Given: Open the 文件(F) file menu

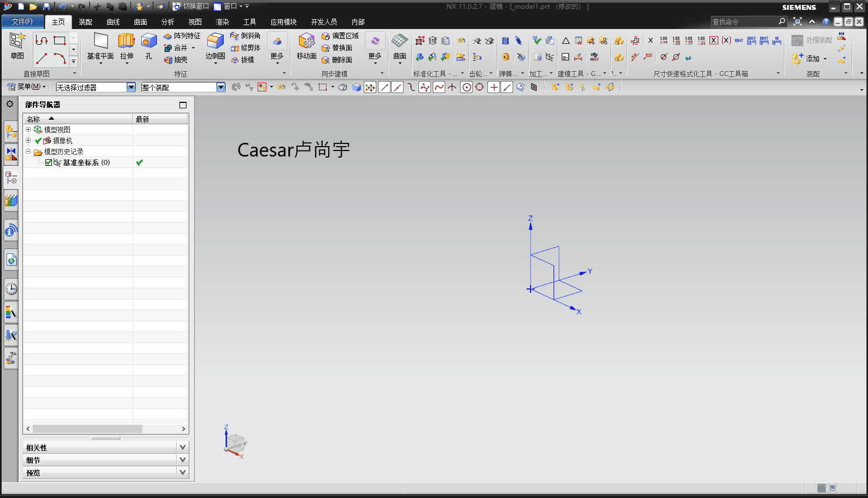Looking at the screenshot, I should coord(22,21).
